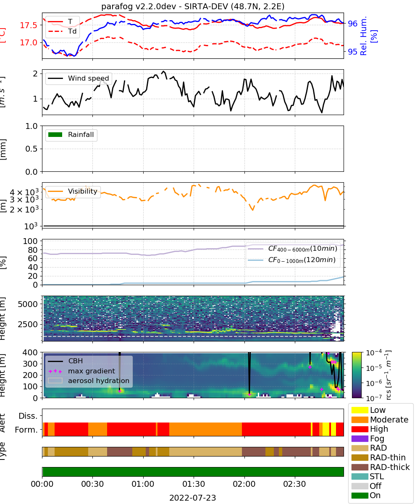The height and width of the screenshot is (504, 420).
Task: Select the RAD-thick legend swatch
Action: (x=360, y=467)
